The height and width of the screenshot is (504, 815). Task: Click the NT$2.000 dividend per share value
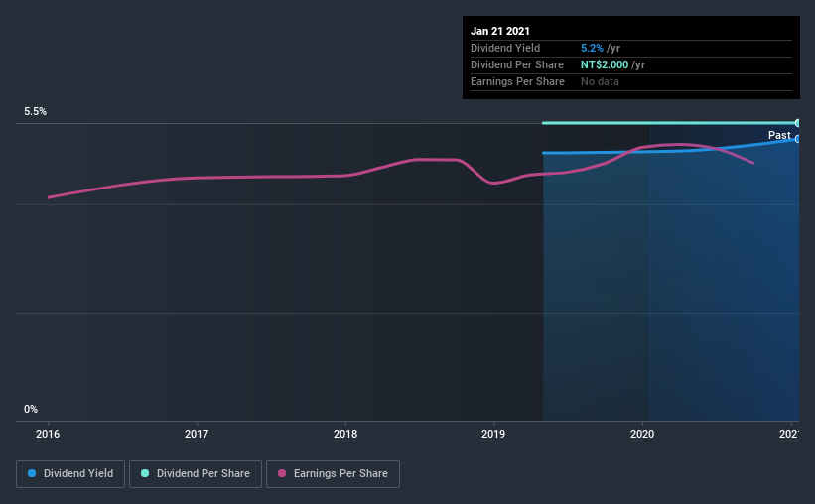point(605,64)
